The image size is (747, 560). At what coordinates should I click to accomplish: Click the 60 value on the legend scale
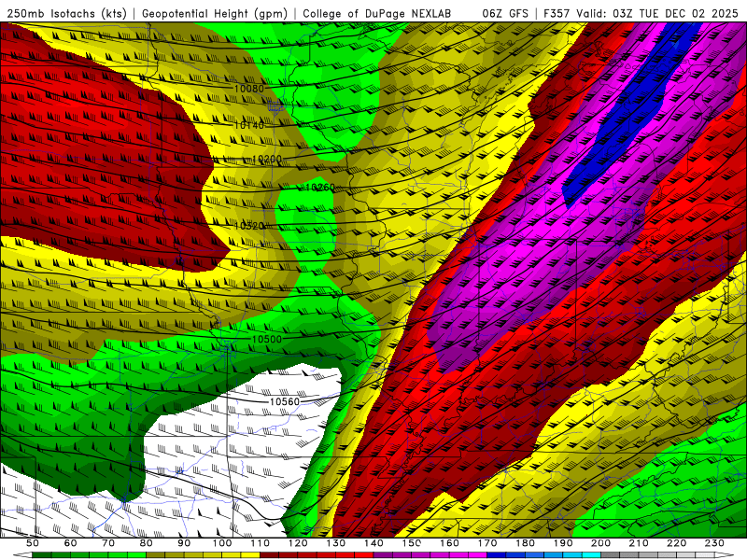coord(70,543)
